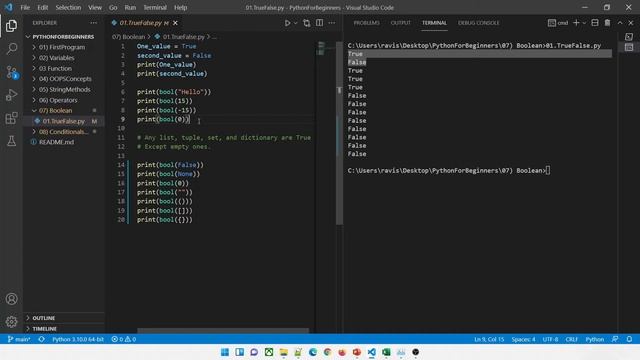Open the Manage gear icon

point(11,322)
